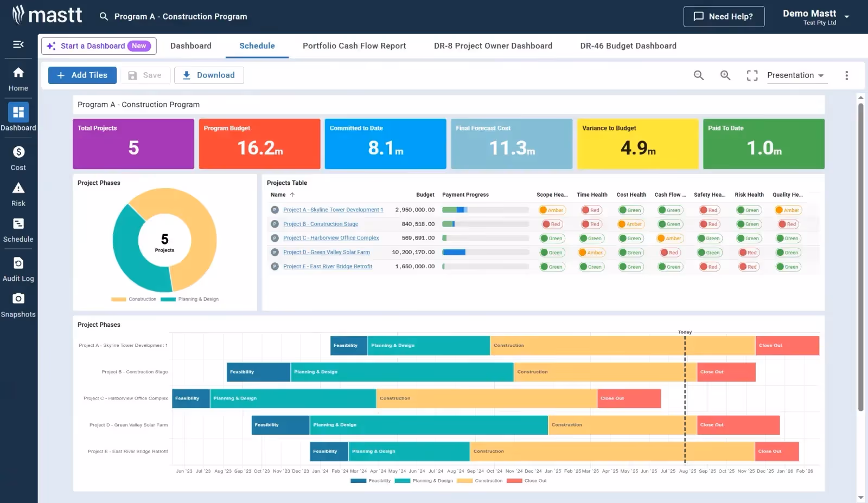
Task: Click Project D payment progress bar
Action: coord(486,253)
